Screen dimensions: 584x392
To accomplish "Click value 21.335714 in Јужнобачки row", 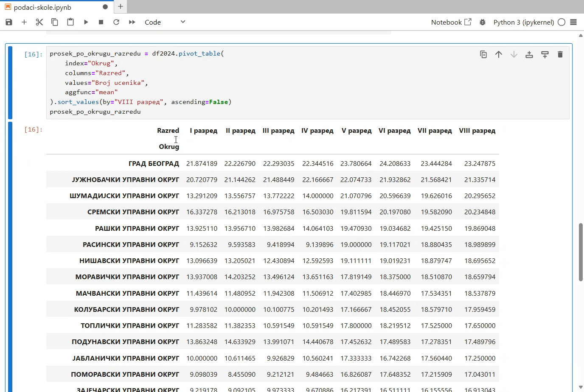I will click(480, 179).
